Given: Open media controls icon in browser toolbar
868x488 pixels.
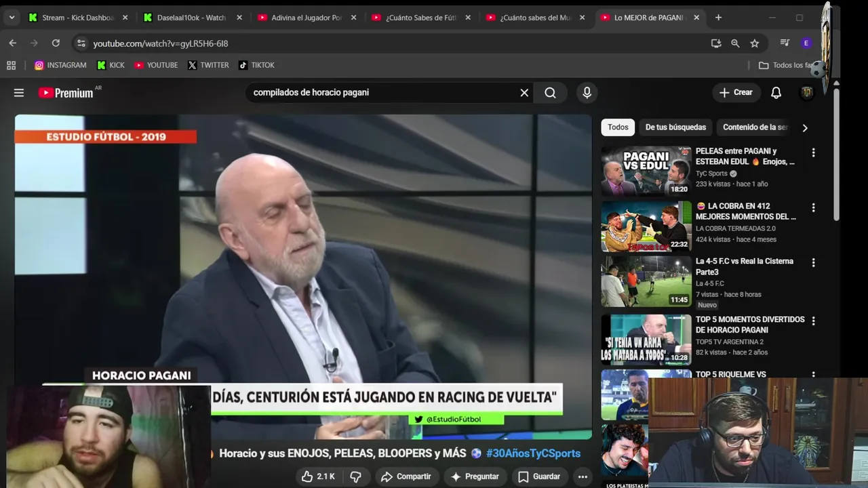Looking at the screenshot, I should [x=785, y=43].
